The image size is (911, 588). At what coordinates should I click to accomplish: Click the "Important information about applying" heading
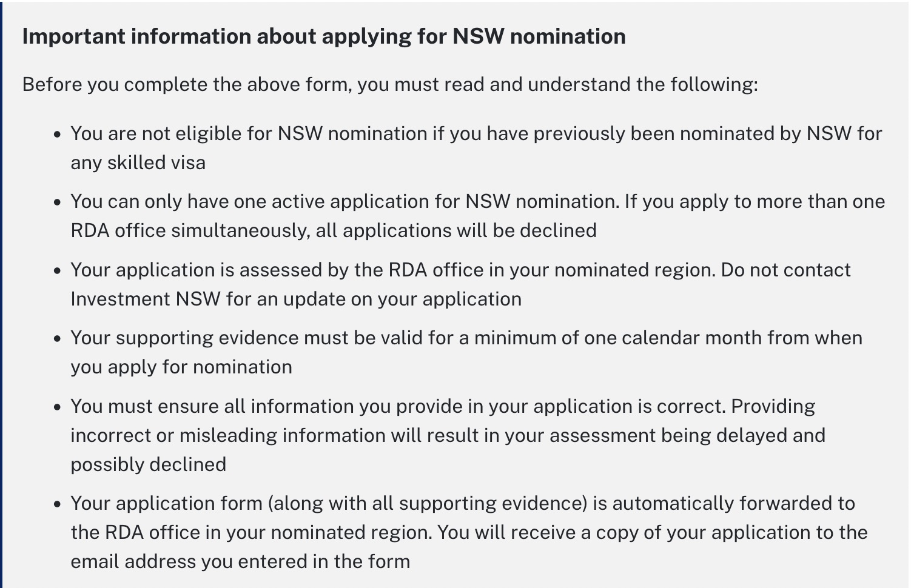(324, 36)
